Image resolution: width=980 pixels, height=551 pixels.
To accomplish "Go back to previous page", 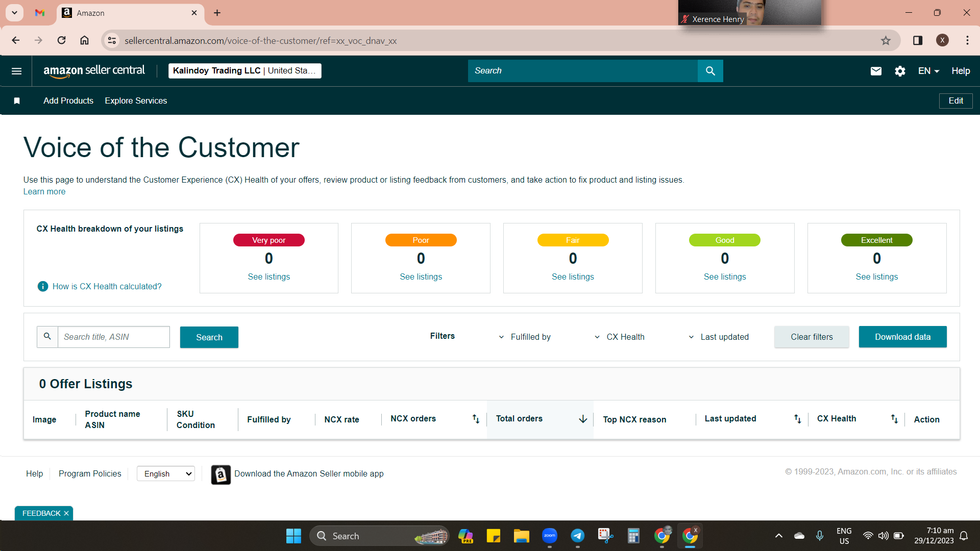I will [x=15, y=40].
